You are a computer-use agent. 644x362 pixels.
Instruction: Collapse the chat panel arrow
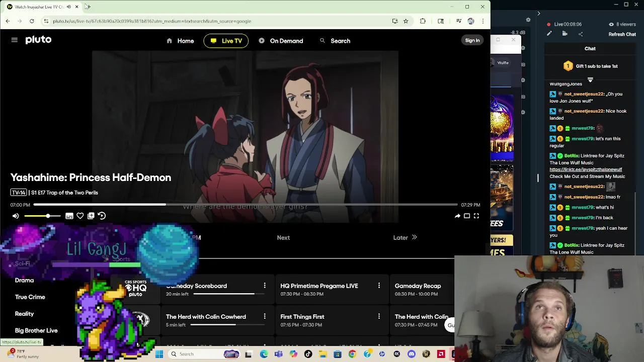click(x=538, y=14)
